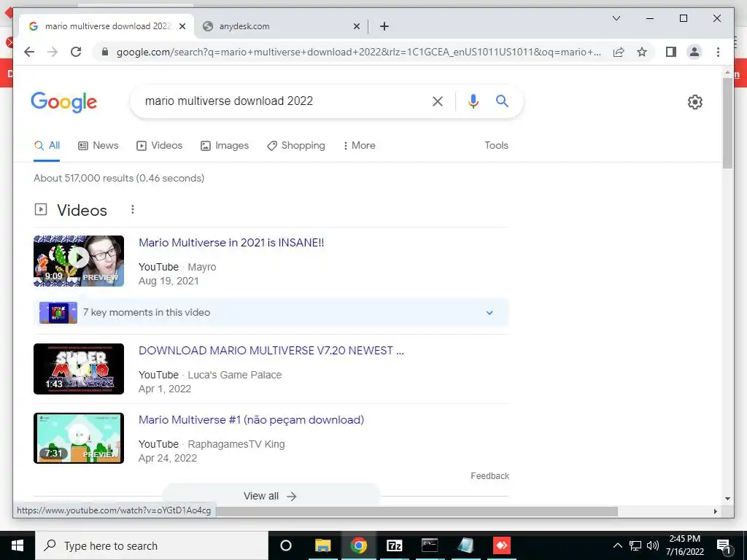Open the volume control in the tray
Image resolution: width=747 pixels, height=560 pixels.
[x=653, y=545]
